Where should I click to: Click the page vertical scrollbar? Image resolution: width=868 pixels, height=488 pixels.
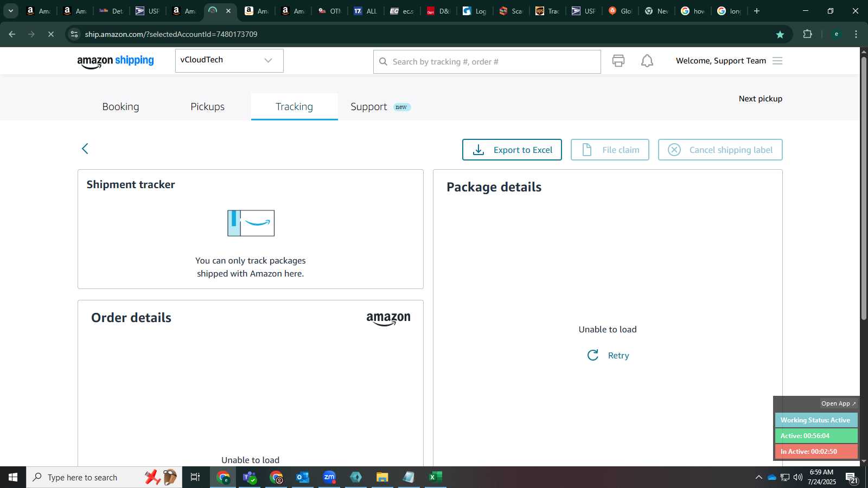pyautogui.click(x=864, y=187)
